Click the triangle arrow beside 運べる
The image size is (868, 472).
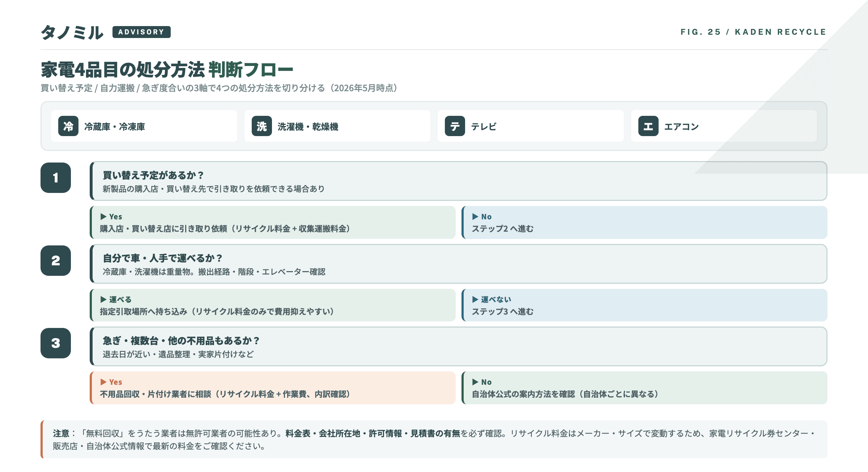point(103,299)
